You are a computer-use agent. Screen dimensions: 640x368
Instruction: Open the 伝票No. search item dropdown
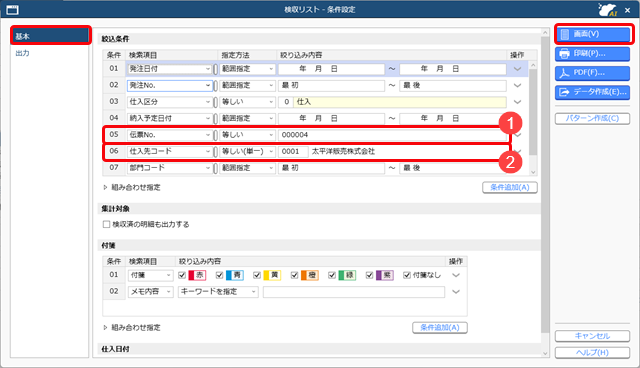[x=169, y=135]
